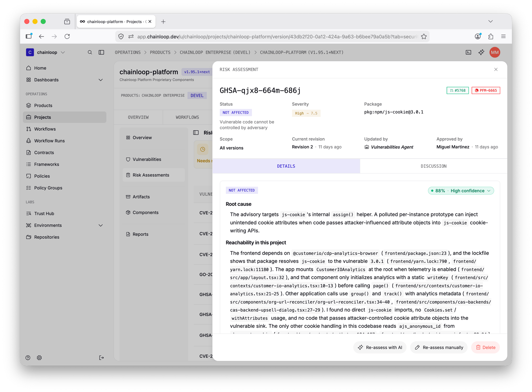Screen dimensions: 532x392
Task: Delete this risk assessment
Action: [485, 348]
